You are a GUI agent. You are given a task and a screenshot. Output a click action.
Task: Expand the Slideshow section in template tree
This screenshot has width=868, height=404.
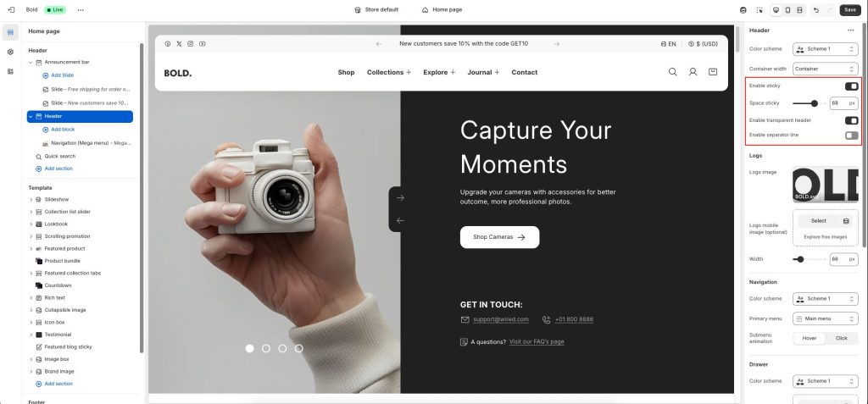coord(31,199)
